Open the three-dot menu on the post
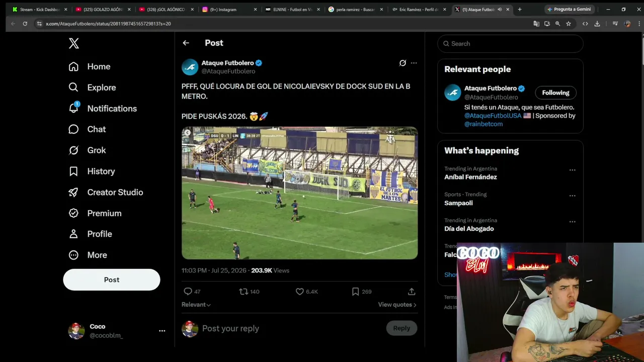This screenshot has width=644, height=362. 414,63
